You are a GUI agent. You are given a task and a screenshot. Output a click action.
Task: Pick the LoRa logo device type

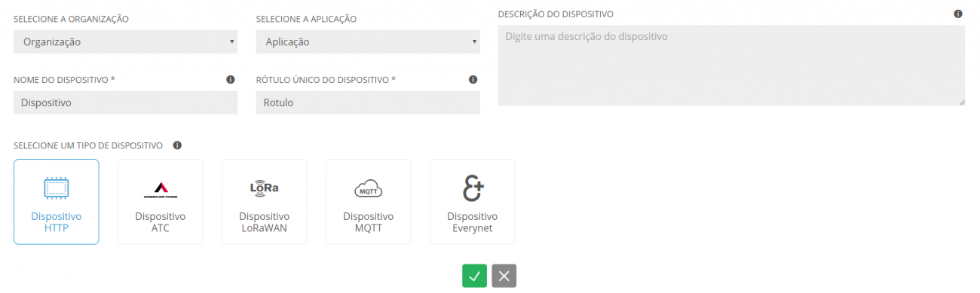(265, 188)
